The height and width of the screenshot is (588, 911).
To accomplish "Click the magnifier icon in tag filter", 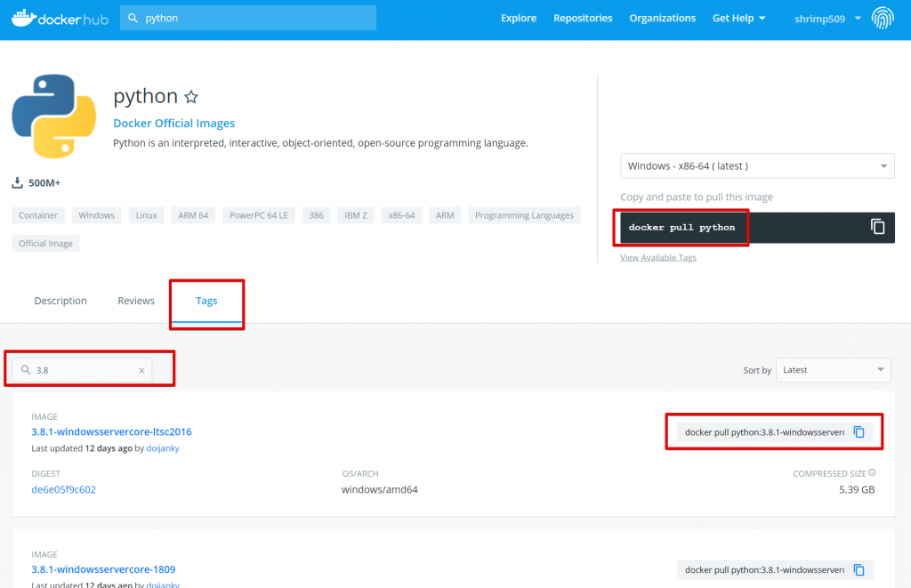I will tap(26, 369).
